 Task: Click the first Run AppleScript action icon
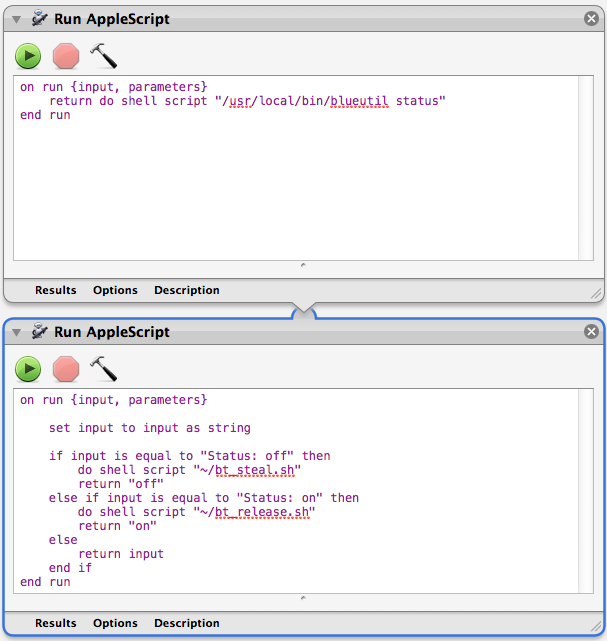[40, 18]
